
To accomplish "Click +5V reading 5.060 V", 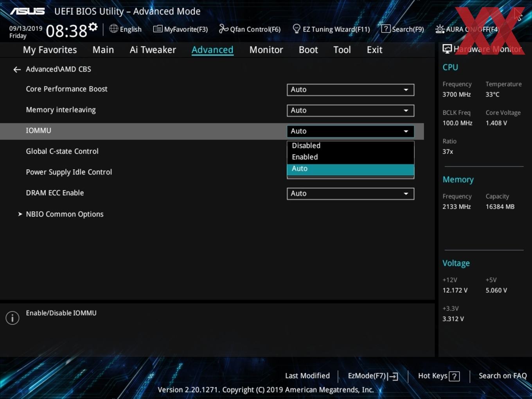I will click(496, 291).
